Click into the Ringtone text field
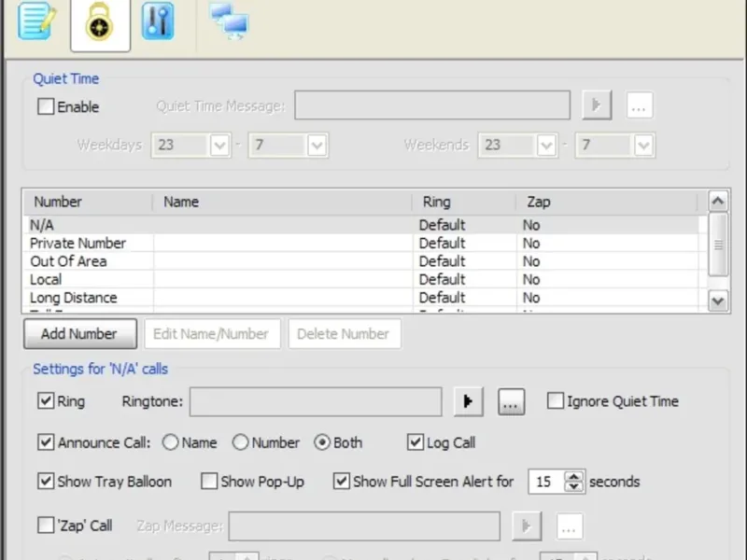The height and width of the screenshot is (560, 747). click(x=316, y=401)
